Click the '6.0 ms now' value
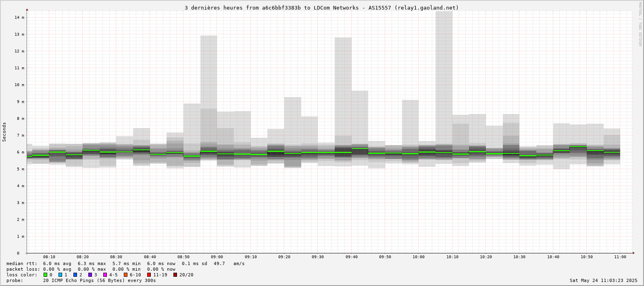 (161, 263)
